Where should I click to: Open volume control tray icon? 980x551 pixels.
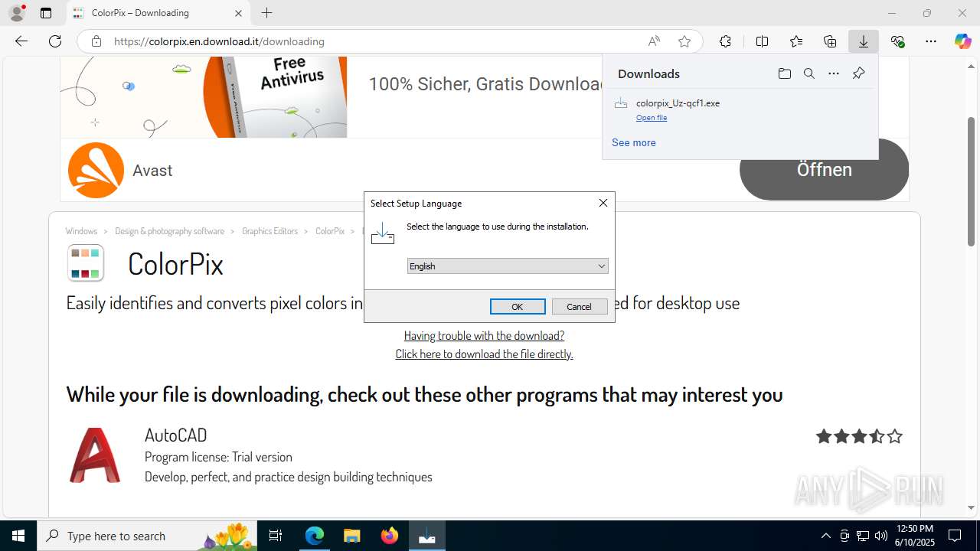tap(881, 536)
